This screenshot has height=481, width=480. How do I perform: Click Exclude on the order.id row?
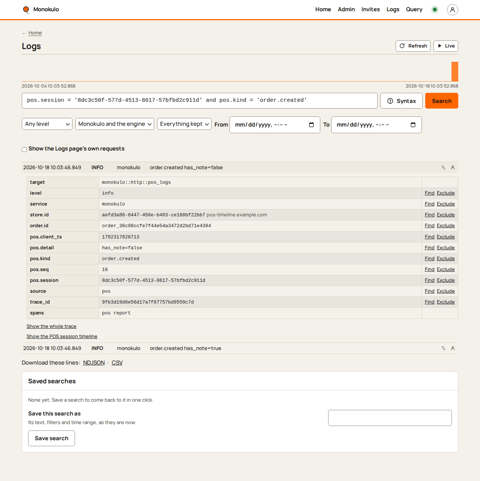(x=446, y=226)
